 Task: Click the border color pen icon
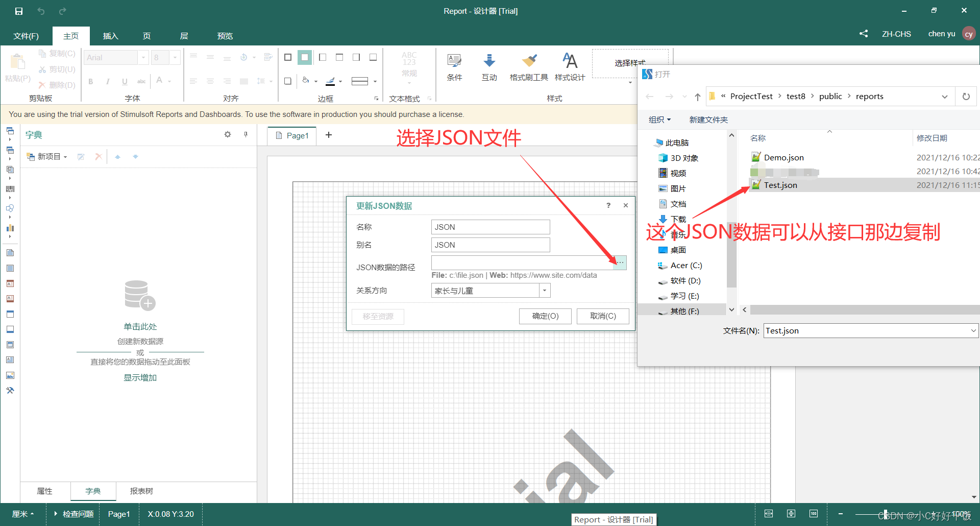tap(331, 81)
